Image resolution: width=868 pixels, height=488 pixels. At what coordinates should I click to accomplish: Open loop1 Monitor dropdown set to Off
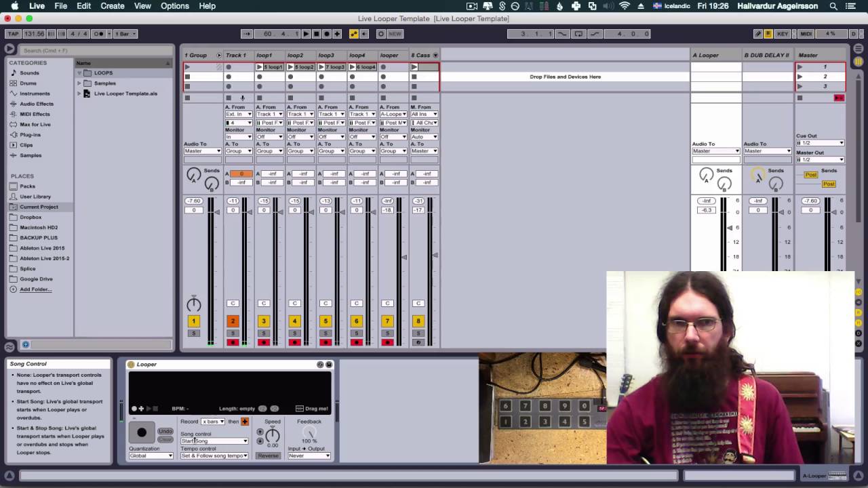[x=269, y=137]
